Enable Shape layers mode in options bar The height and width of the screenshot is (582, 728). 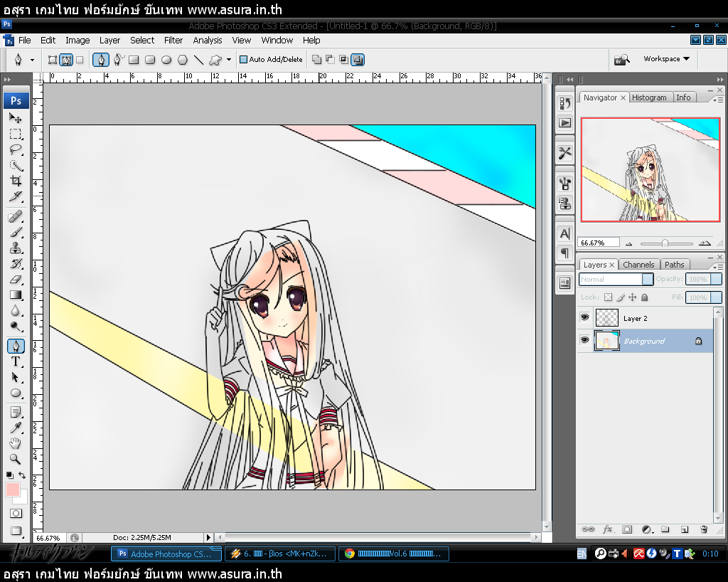[53, 60]
